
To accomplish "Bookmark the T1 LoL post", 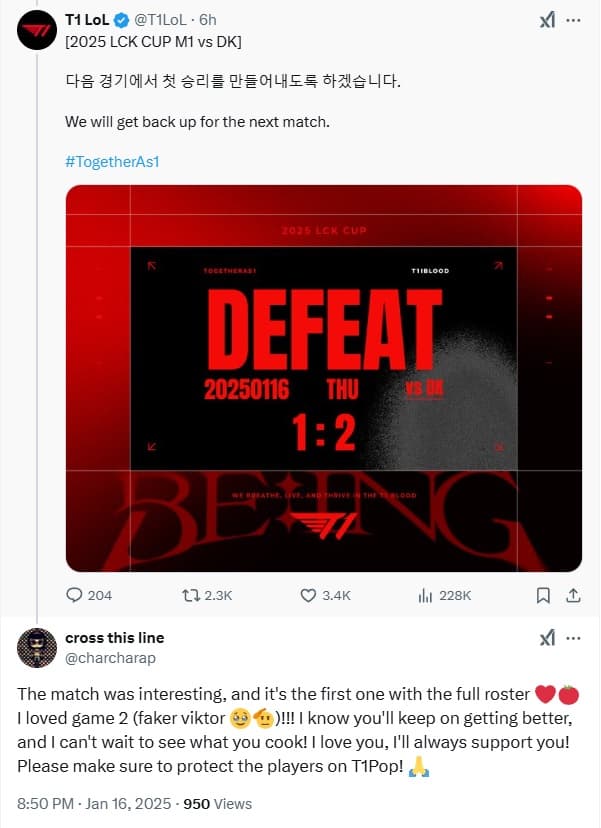I will coord(543,595).
